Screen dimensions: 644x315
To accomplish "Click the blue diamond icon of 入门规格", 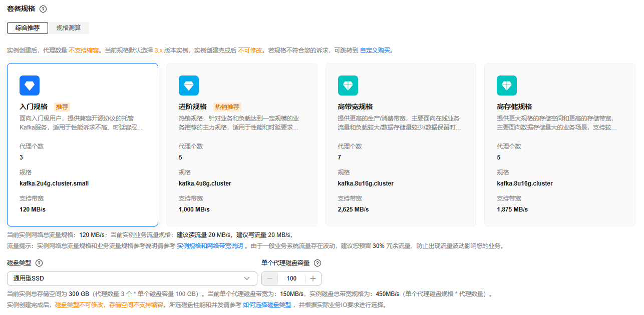I will (x=30, y=85).
